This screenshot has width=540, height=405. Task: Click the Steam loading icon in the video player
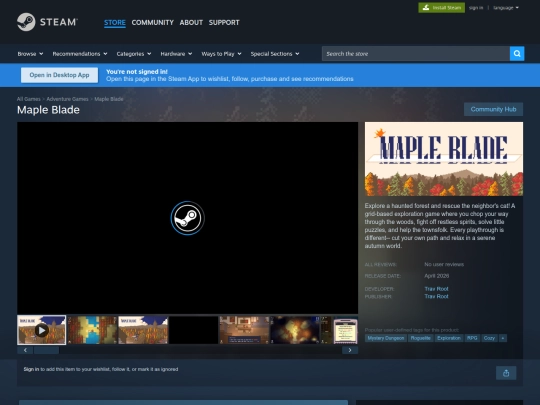point(188,218)
